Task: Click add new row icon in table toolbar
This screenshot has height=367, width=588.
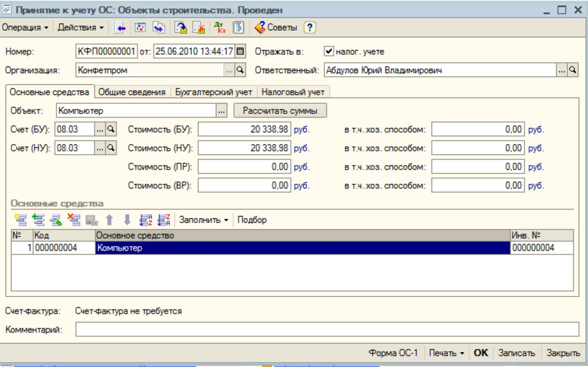Action: coord(20,220)
